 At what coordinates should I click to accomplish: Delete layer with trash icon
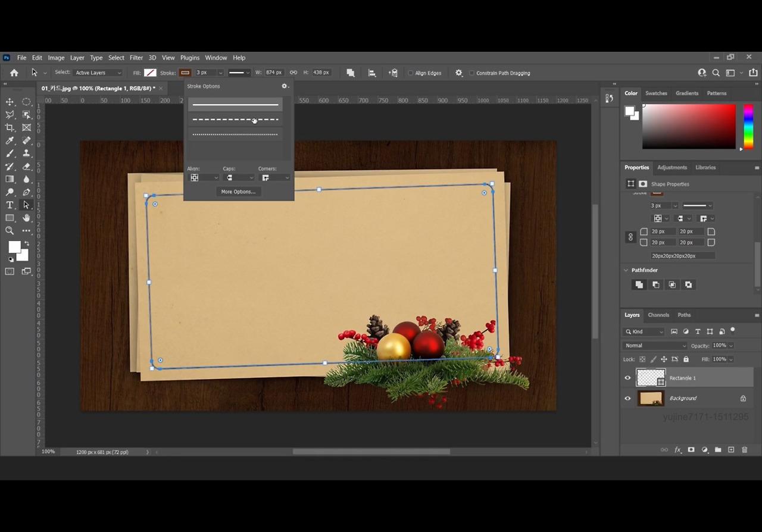[x=744, y=450]
